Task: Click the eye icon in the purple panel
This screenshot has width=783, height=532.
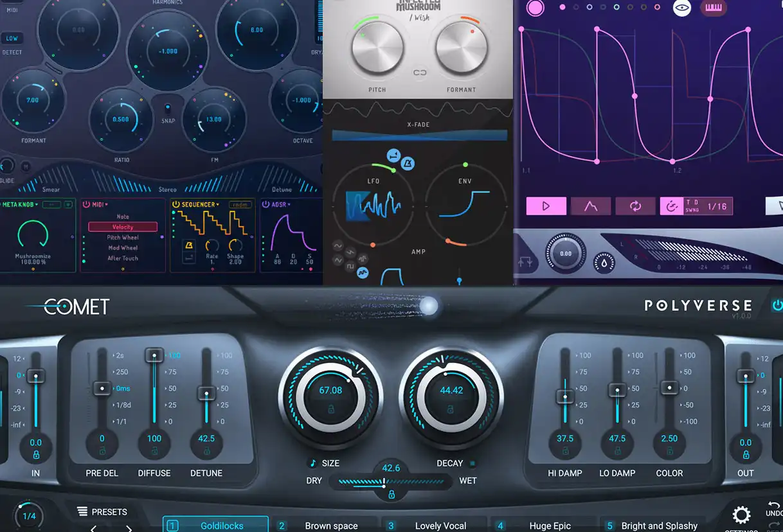Action: point(682,8)
